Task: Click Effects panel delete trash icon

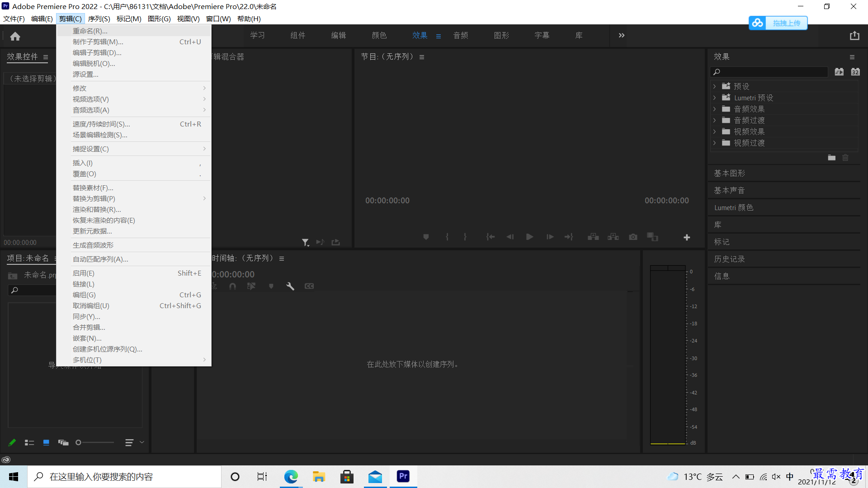Action: (845, 158)
